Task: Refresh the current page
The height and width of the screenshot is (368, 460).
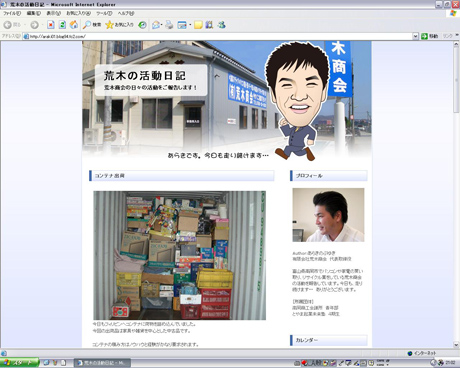Action: [x=62, y=25]
